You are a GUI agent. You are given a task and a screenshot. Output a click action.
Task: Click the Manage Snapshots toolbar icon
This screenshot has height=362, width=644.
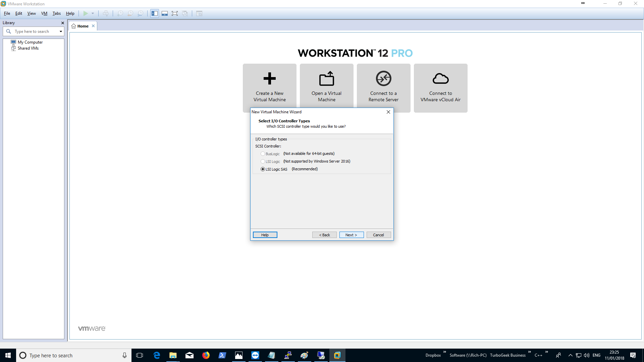tap(140, 13)
